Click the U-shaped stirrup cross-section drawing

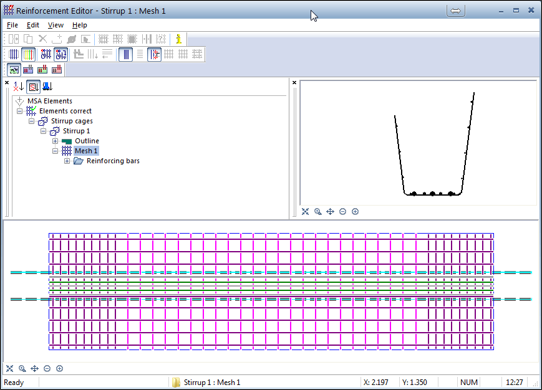pyautogui.click(x=434, y=144)
